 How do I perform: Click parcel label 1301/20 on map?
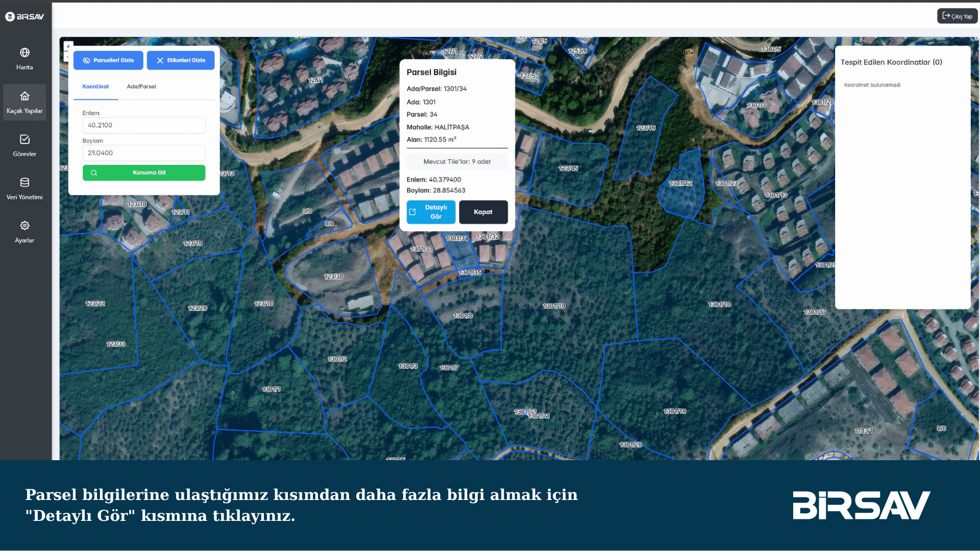tap(630, 445)
